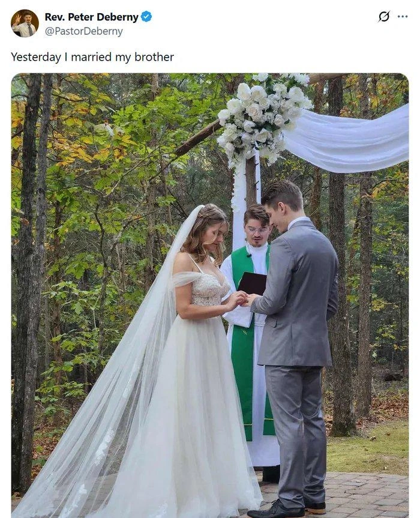Screen dimensions: 420x518
Task: Open the three-dot more options menu
Action: tap(403, 17)
